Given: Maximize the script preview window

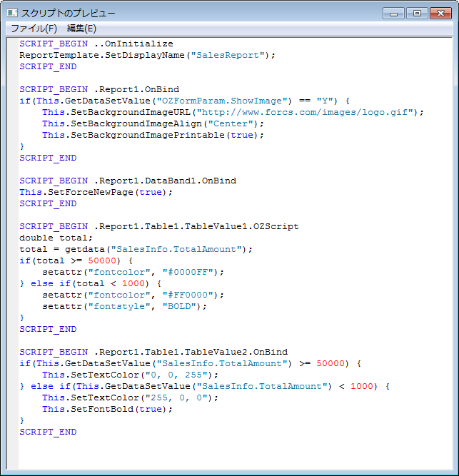Looking at the screenshot, I should 416,13.
